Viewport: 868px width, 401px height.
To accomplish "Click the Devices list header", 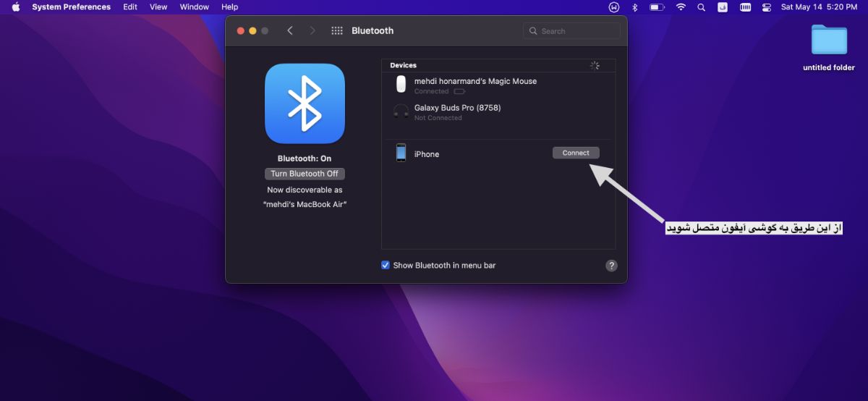I will tap(403, 65).
